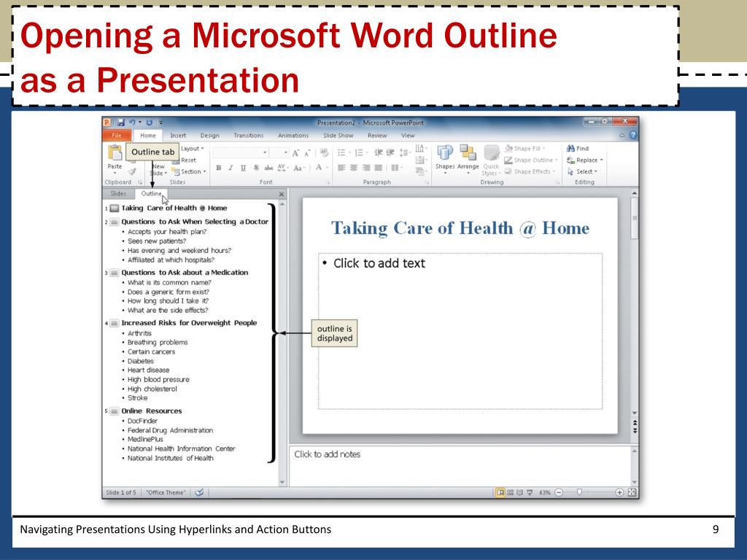Click the Undo icon in Quick Access Toolbar

point(132,122)
